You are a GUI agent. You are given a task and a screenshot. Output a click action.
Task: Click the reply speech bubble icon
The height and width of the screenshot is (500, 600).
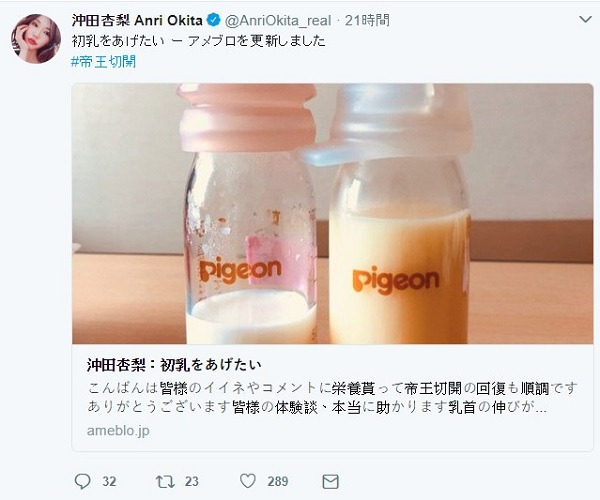[x=82, y=481]
